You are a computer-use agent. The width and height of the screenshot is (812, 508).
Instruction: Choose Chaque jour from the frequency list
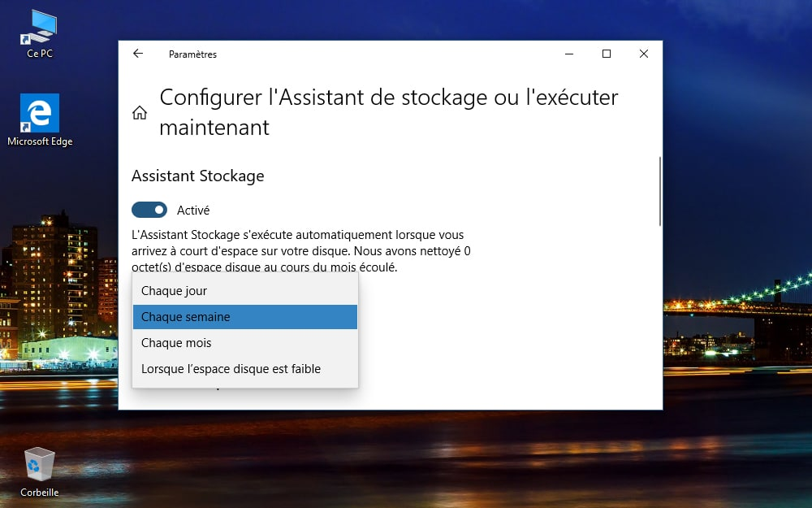[174, 291]
